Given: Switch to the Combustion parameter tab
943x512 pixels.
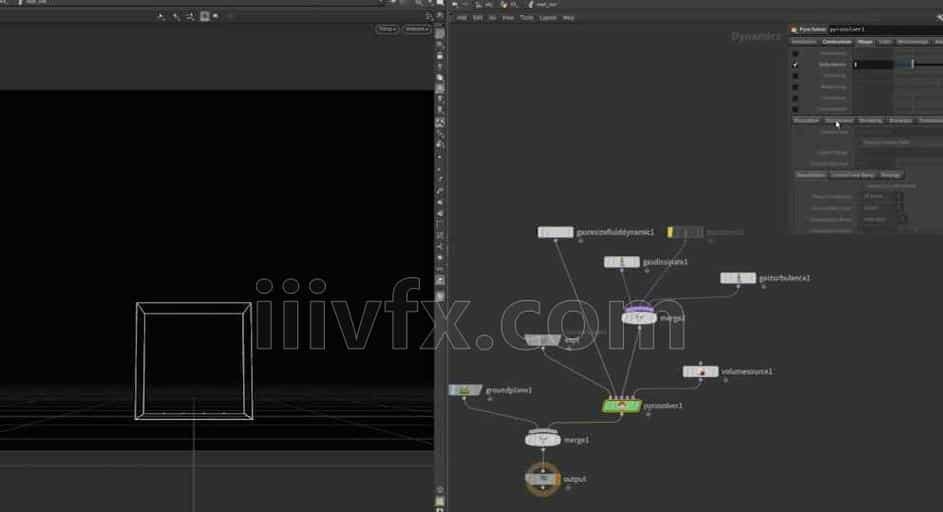Looking at the screenshot, I should pyautogui.click(x=837, y=42).
